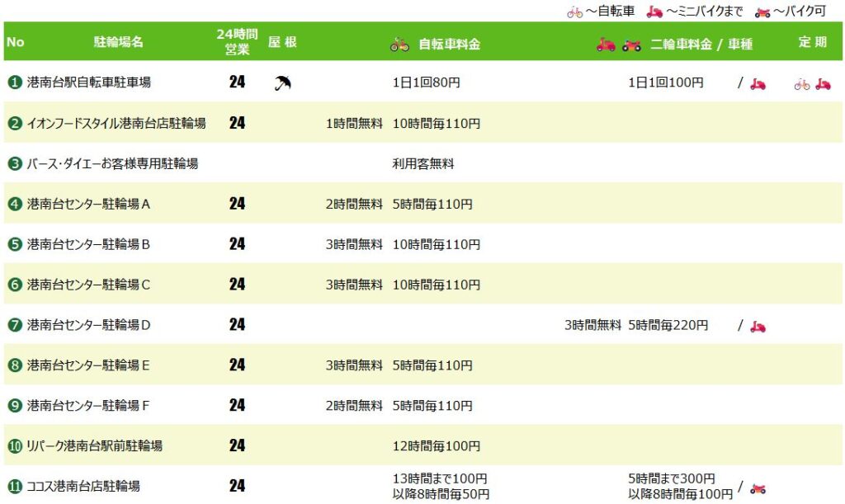Click the motorcycle icon for ココス港南台店駐輪場
Screen dimensions: 845x504
coord(758,488)
